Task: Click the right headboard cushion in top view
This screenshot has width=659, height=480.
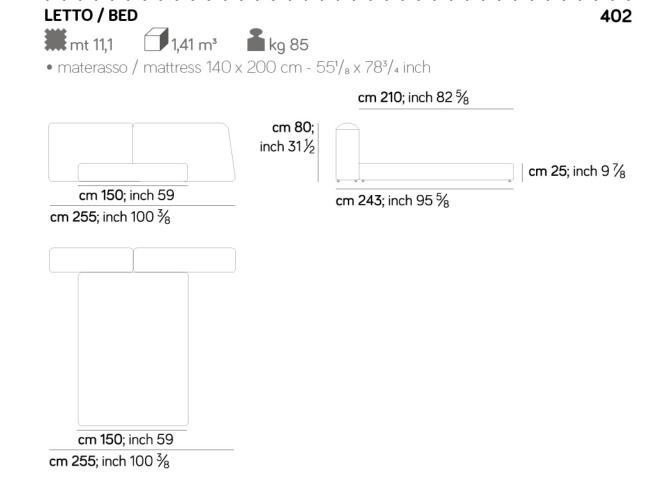Action: click(x=184, y=260)
